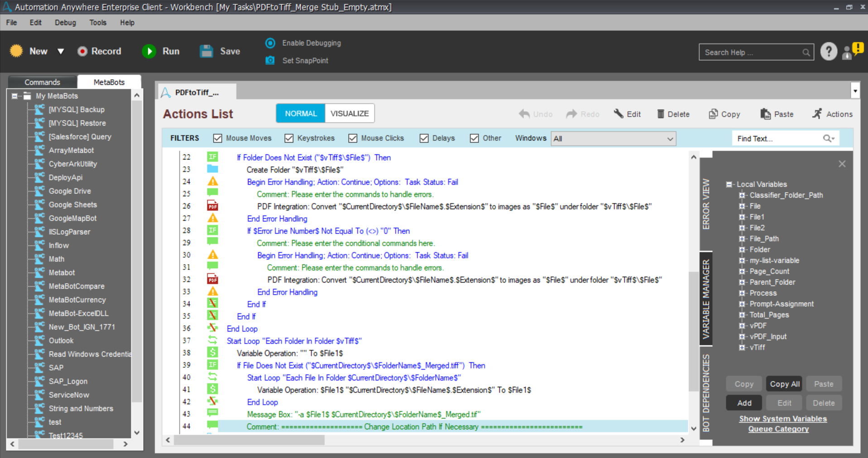
Task: Collapse the My MetaBots tree folder
Action: click(x=14, y=96)
